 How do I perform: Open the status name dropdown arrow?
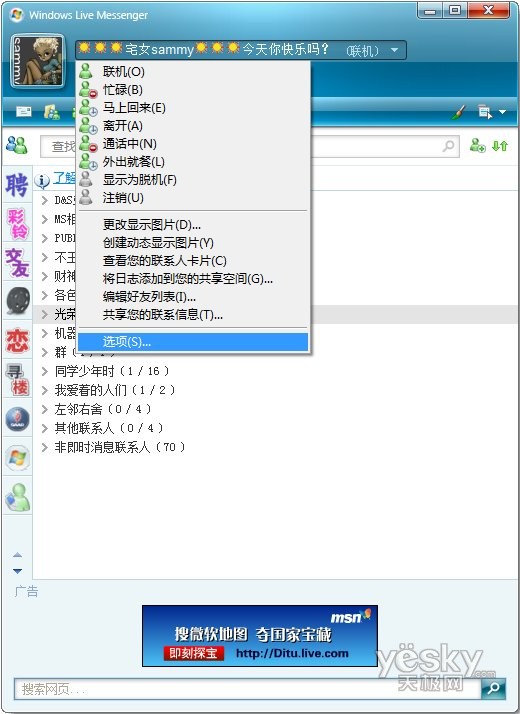(395, 50)
